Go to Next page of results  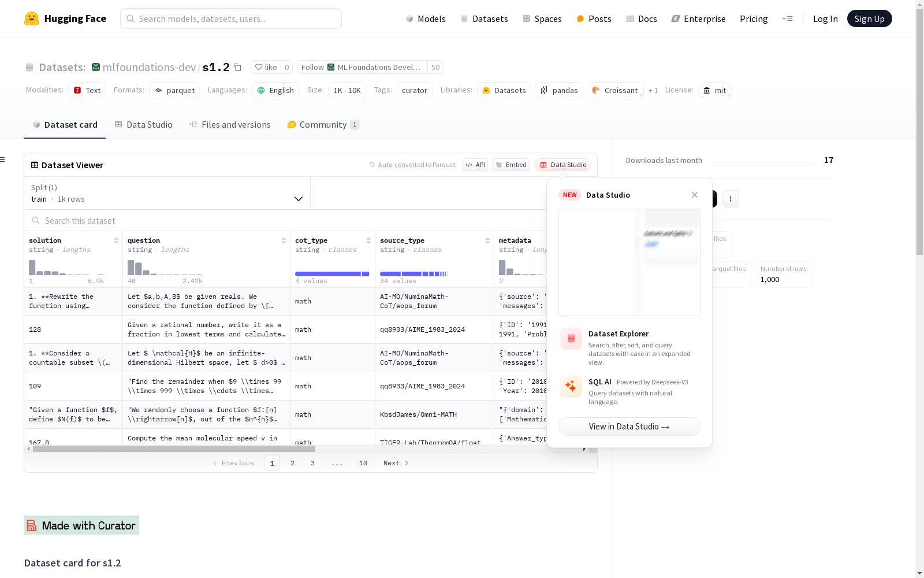tap(396, 463)
